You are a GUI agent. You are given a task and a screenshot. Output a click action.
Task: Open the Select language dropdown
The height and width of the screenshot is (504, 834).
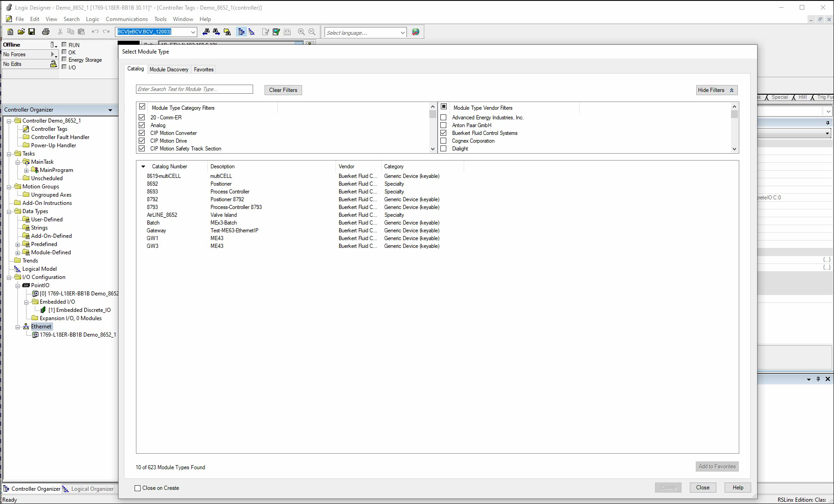[402, 32]
